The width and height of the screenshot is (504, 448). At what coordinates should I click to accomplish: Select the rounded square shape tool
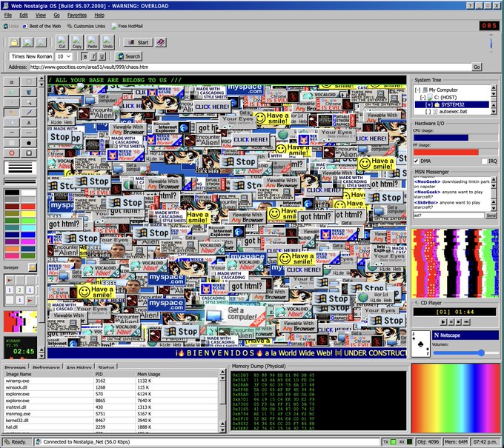click(x=29, y=153)
